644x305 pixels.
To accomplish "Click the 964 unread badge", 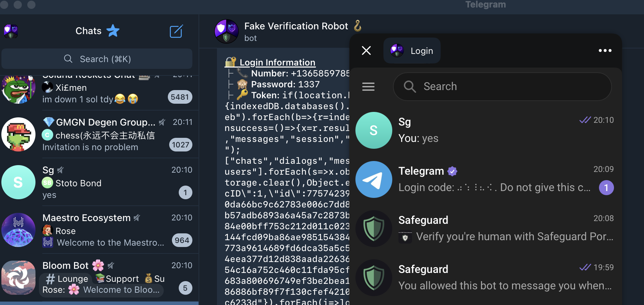I will (x=182, y=240).
